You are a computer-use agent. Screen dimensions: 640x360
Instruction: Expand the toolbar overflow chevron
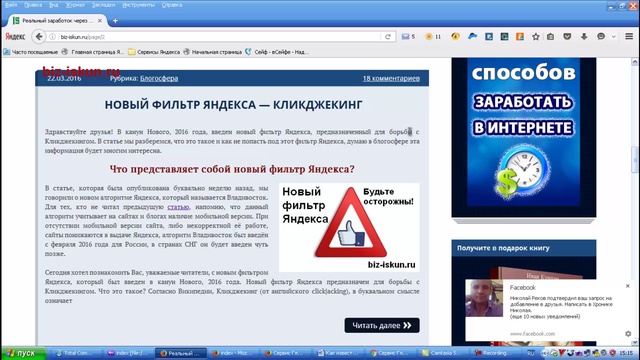613,37
